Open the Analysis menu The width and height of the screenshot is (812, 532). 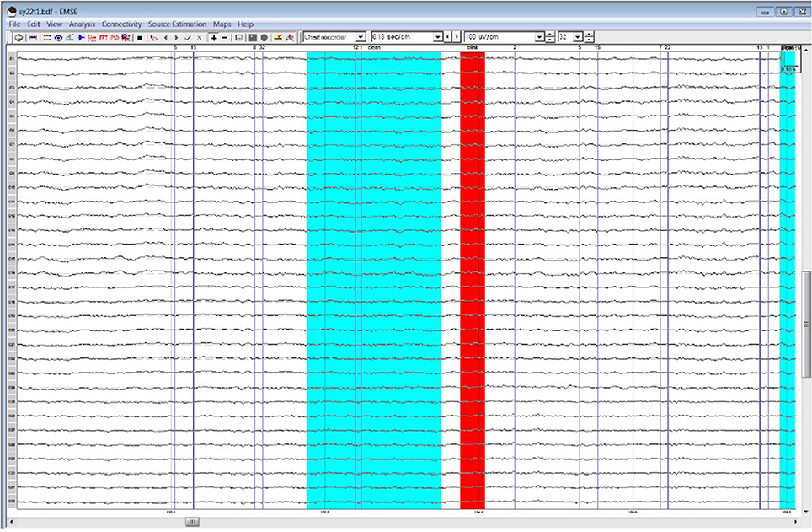82,24
